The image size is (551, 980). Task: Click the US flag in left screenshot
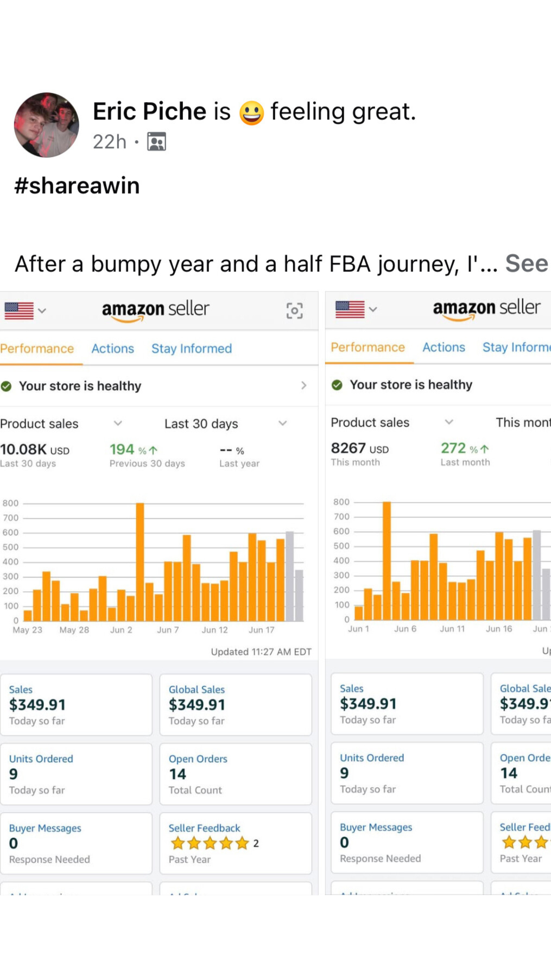click(x=19, y=311)
